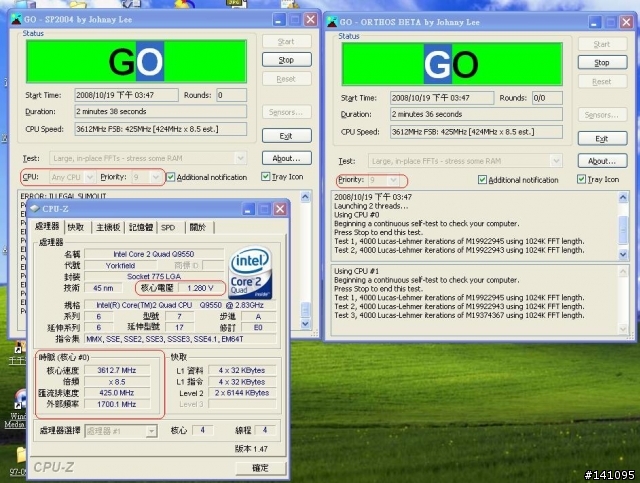Click the CPU-Z title bar icon

coord(35,209)
